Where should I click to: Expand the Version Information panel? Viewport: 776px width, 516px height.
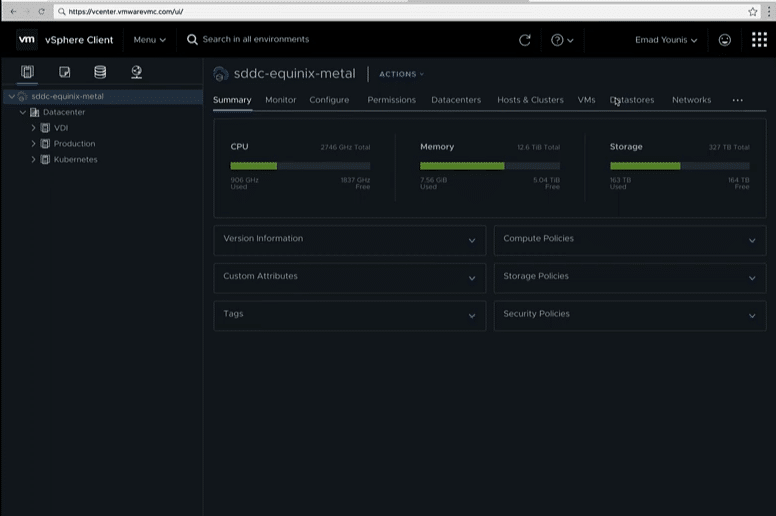[x=472, y=240]
